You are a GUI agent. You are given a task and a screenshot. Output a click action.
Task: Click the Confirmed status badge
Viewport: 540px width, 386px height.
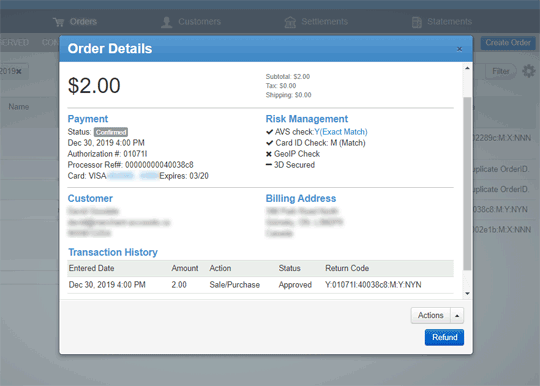111,132
